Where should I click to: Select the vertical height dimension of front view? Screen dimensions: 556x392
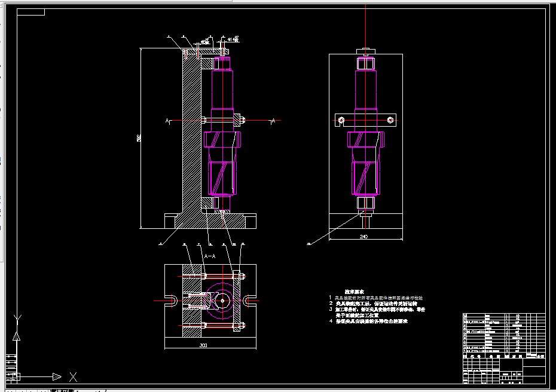(139, 138)
